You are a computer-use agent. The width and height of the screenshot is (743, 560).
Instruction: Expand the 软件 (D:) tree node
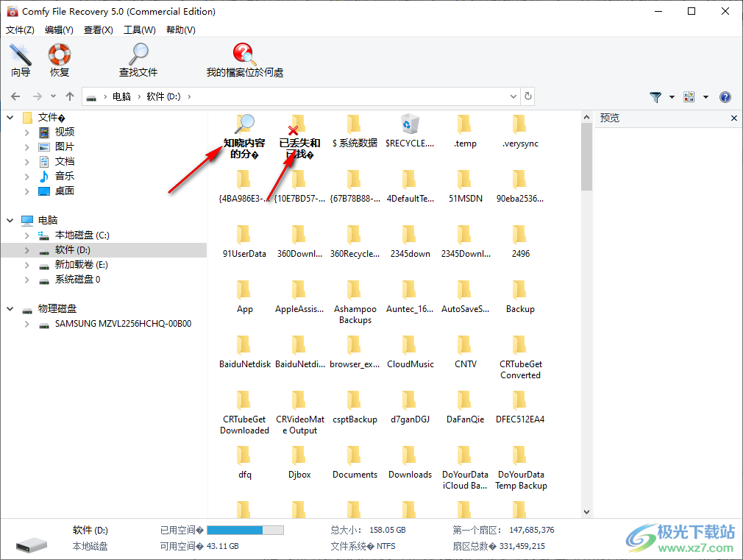click(x=27, y=250)
